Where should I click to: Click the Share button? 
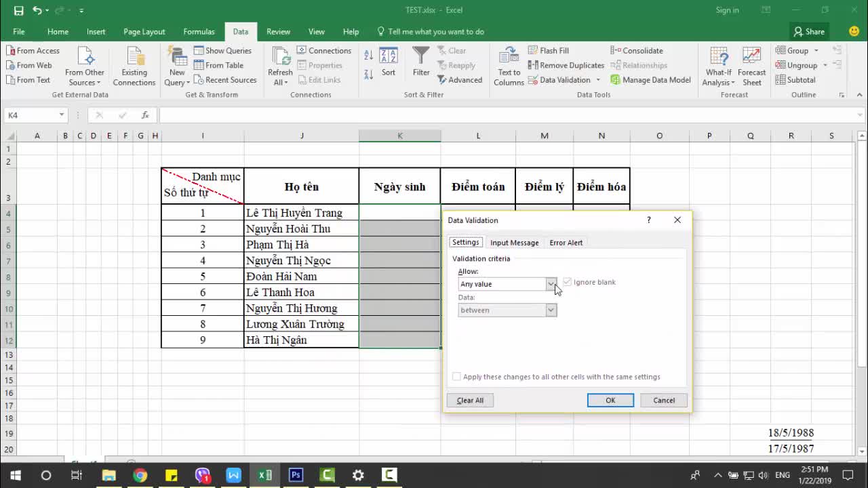pos(810,32)
